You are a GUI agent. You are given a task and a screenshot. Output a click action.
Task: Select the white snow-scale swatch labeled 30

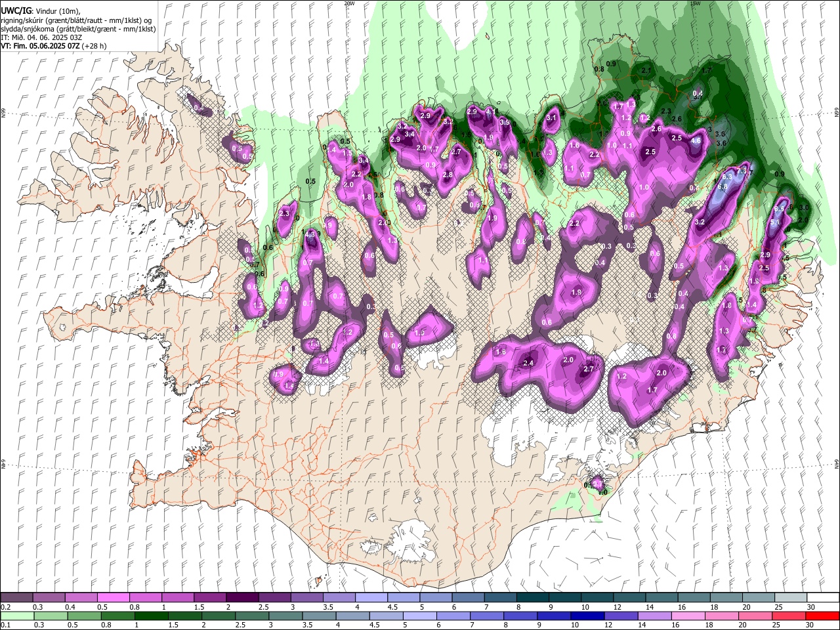point(822,597)
